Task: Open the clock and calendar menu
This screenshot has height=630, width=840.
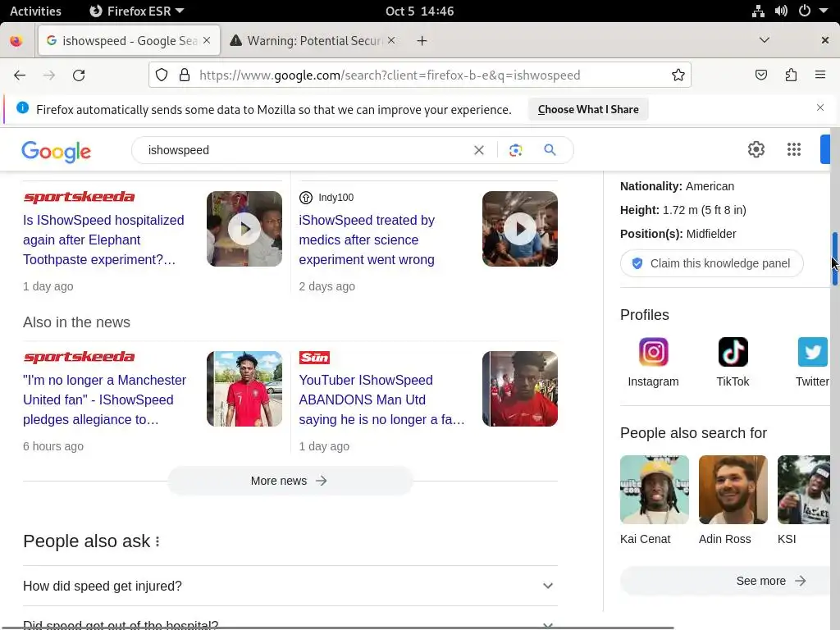Action: click(419, 11)
